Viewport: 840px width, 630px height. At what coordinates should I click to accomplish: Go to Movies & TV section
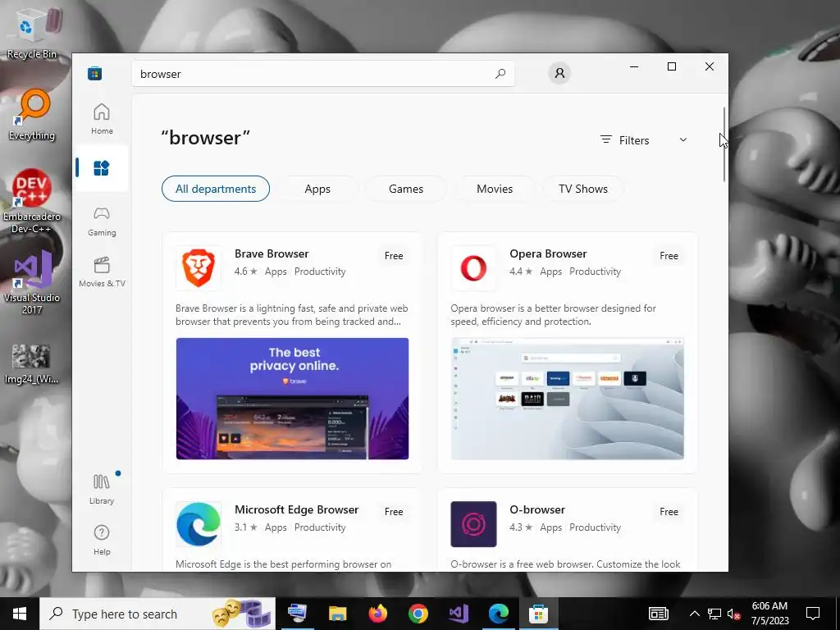[102, 272]
